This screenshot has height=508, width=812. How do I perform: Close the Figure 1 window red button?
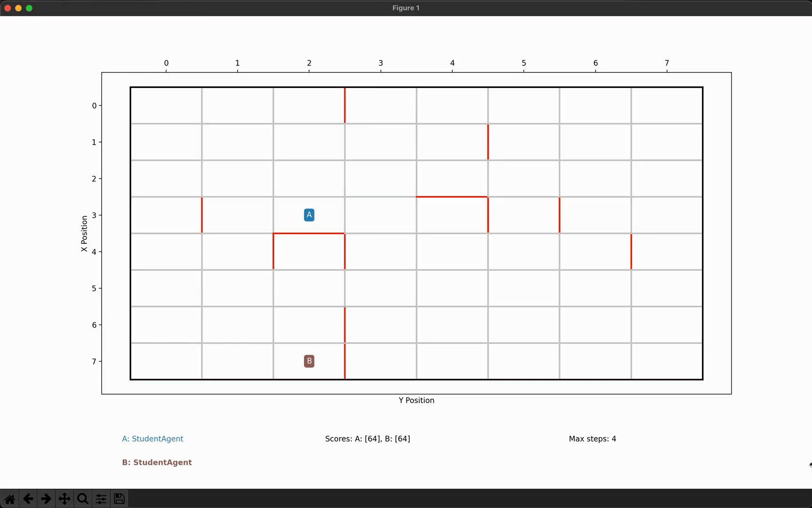(8, 8)
